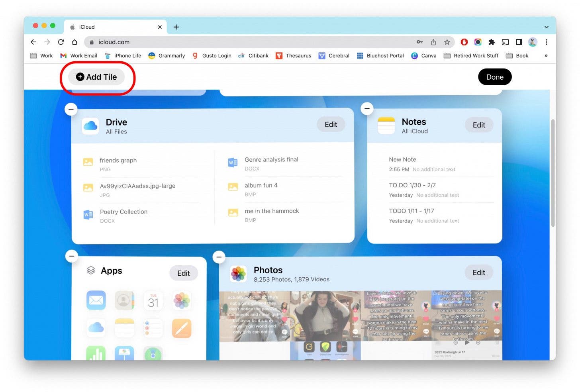
Task: Open a new browser tab
Action: point(176,27)
